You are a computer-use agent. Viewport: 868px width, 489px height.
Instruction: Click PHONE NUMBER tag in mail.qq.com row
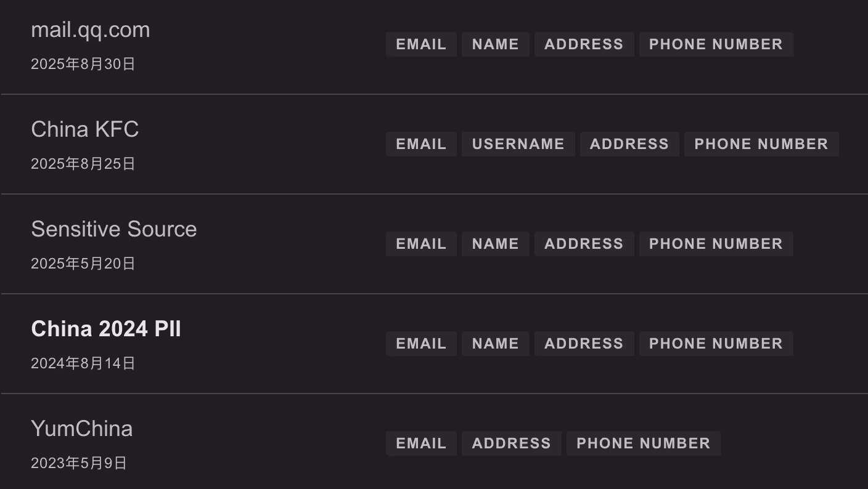pyautogui.click(x=716, y=44)
